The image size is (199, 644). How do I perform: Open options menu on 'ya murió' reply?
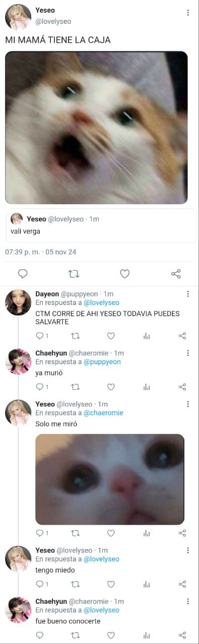click(x=188, y=353)
